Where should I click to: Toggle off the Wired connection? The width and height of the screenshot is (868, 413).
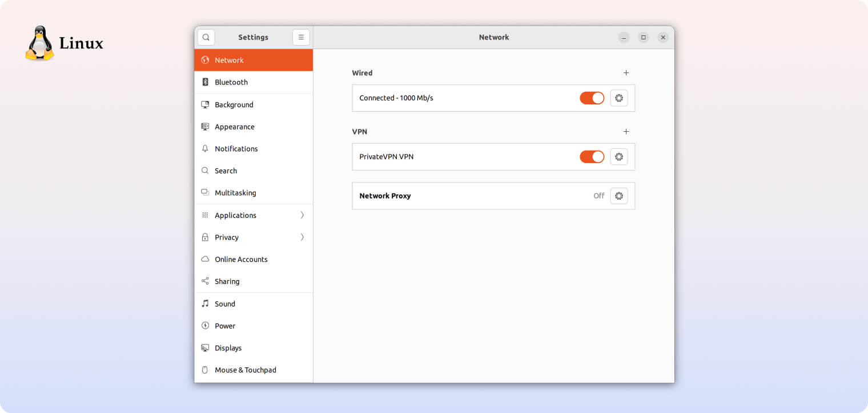592,98
